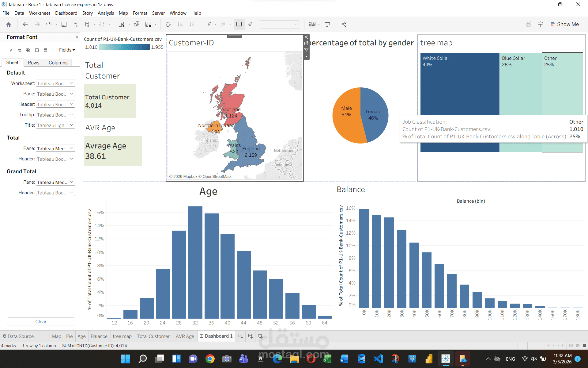Open the Fields dropdown in Format Font
Screen dimensions: 588x368
pos(67,50)
